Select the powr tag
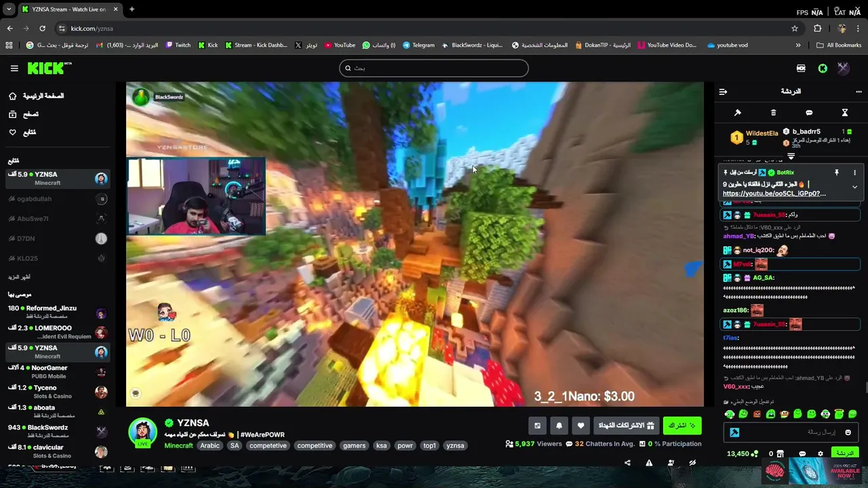Image resolution: width=868 pixels, height=488 pixels. [x=405, y=445]
